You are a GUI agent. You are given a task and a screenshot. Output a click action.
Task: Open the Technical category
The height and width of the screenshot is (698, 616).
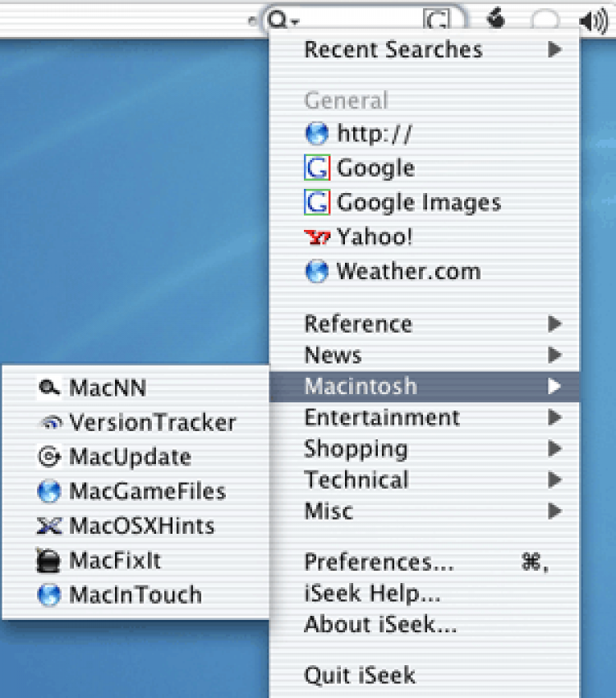(425, 480)
